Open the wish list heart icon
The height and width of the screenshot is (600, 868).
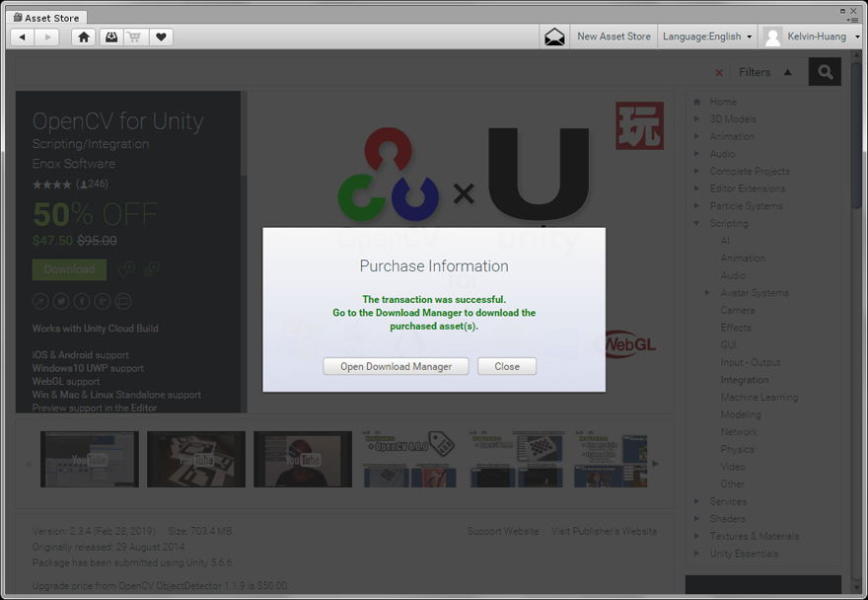(161, 37)
